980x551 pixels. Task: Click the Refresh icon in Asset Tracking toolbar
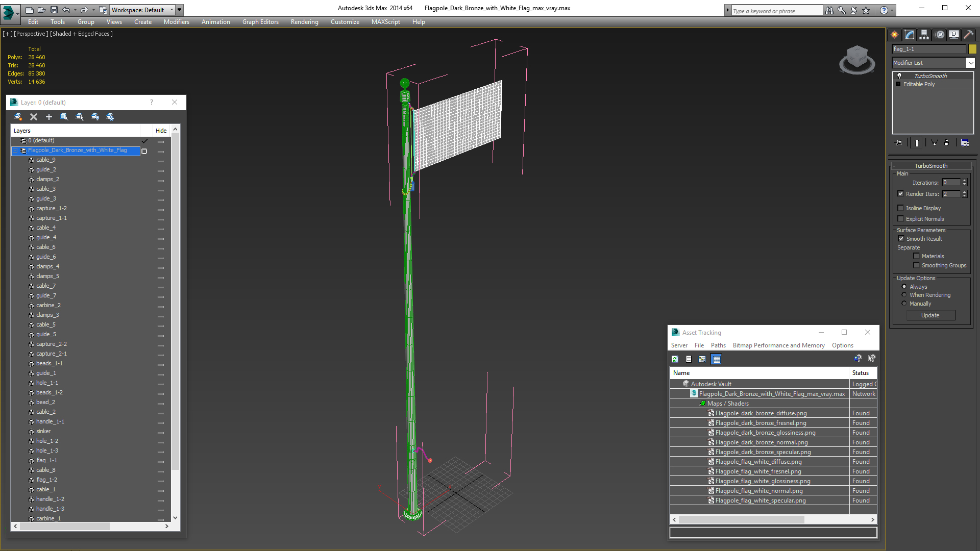point(675,359)
